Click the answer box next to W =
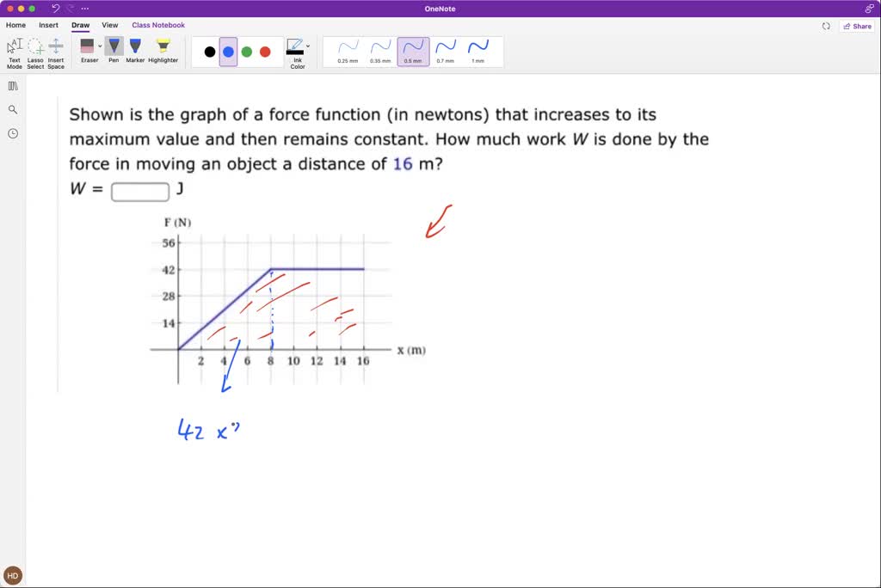 tap(139, 191)
